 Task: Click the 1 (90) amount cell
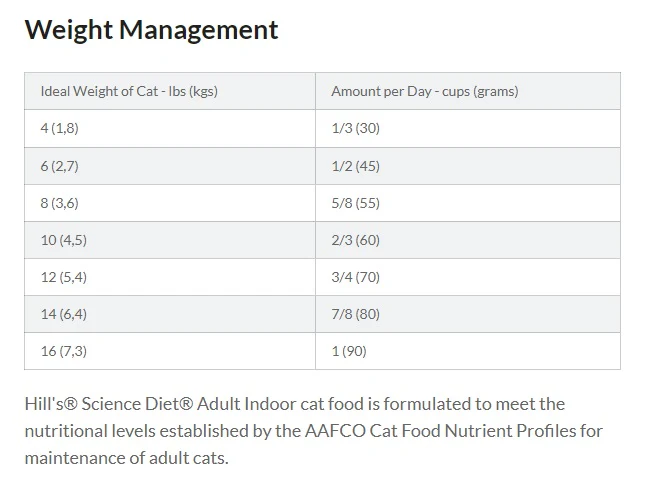468,351
